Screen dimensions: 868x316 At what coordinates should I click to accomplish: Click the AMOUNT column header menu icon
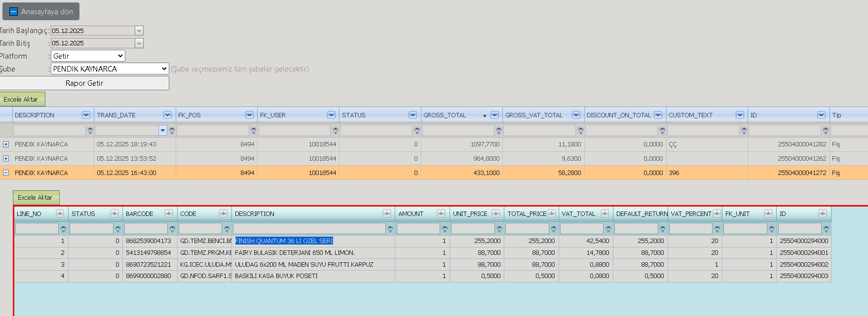(x=441, y=213)
